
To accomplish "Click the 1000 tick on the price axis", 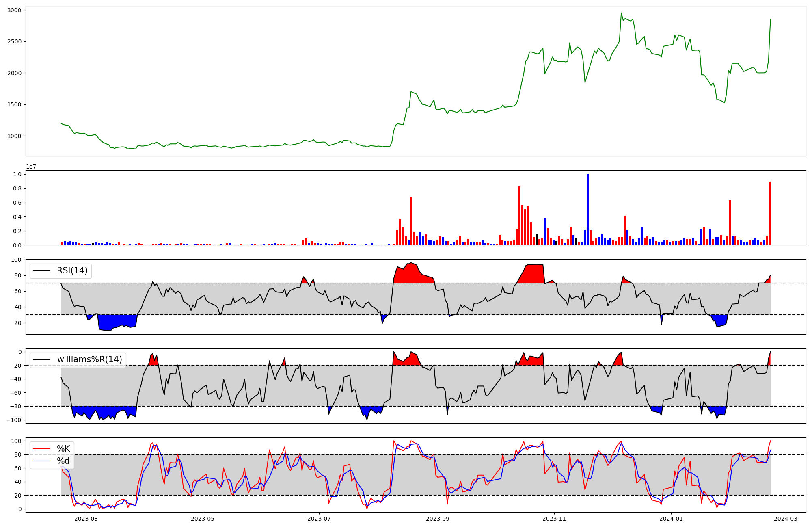I will click(15, 136).
